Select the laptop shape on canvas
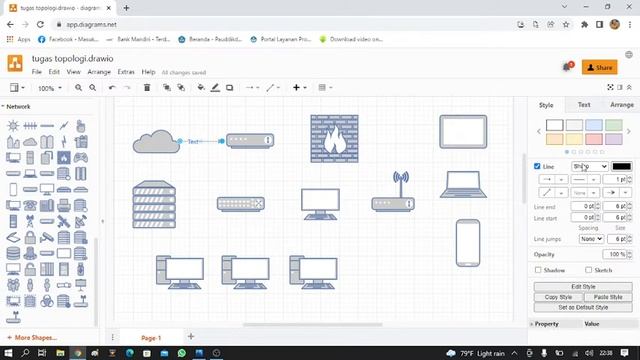This screenshot has width=640, height=360. pyautogui.click(x=463, y=184)
